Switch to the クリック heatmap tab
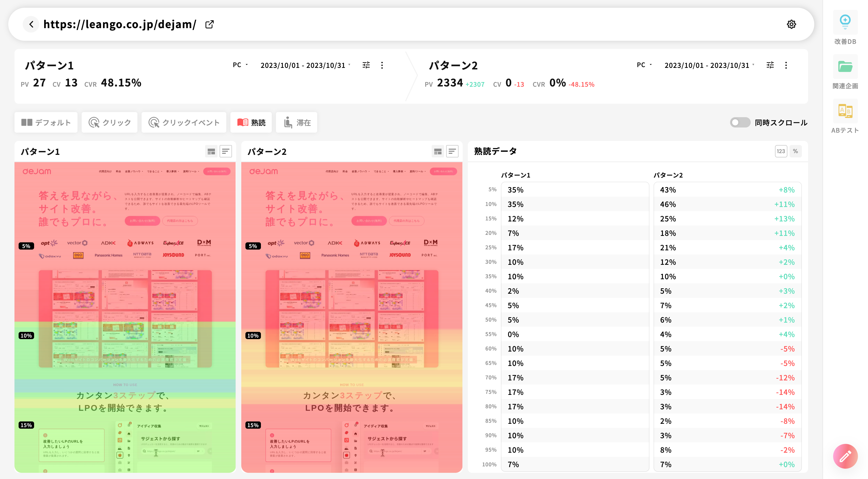The height and width of the screenshot is (479, 868). coord(110,123)
